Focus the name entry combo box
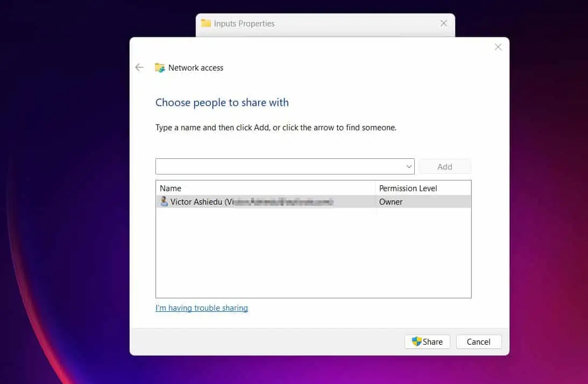Viewport: 588px width, 384px height. tap(285, 166)
